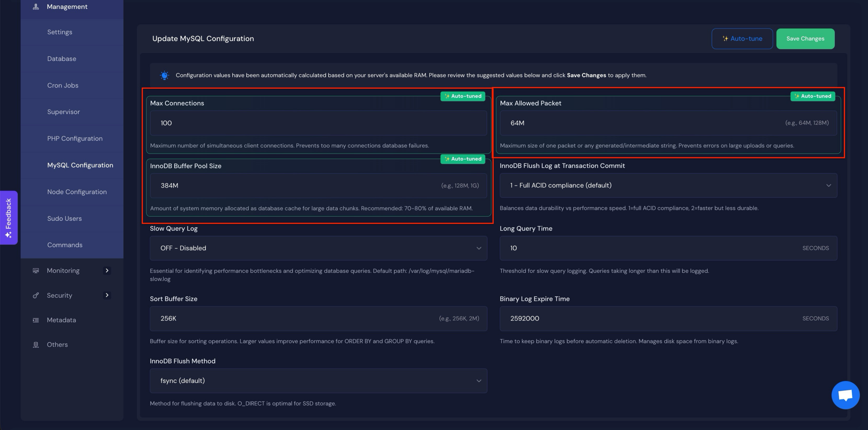Click the Max Connections input field

tap(318, 123)
